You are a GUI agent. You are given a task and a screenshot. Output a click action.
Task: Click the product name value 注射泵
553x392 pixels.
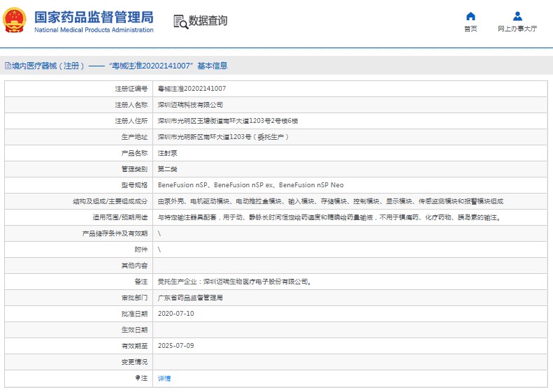tap(166, 153)
